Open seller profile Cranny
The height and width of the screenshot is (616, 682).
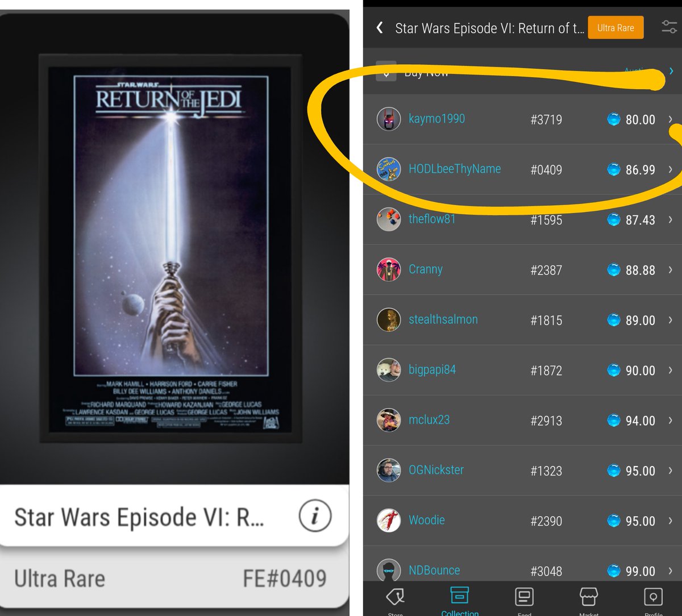click(426, 269)
